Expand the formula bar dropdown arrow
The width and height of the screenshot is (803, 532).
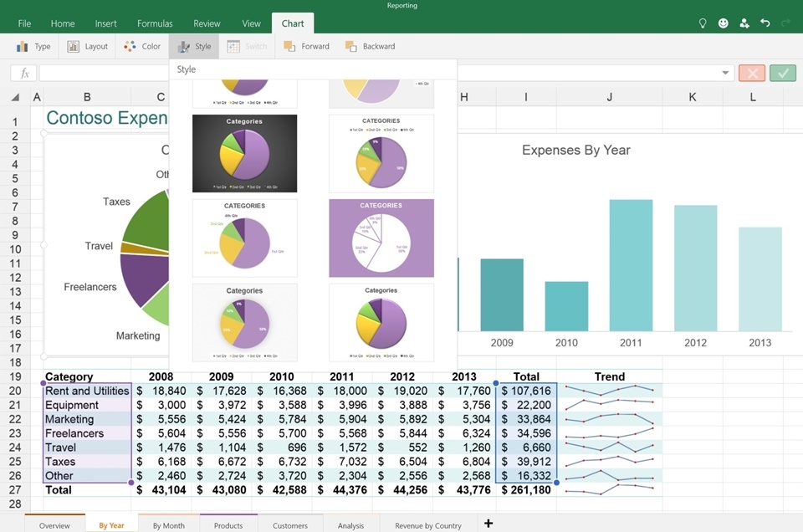pos(725,73)
